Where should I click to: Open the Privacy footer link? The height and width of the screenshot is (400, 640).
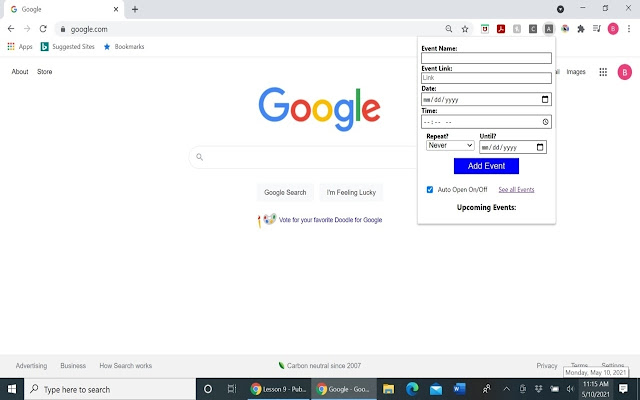click(547, 366)
